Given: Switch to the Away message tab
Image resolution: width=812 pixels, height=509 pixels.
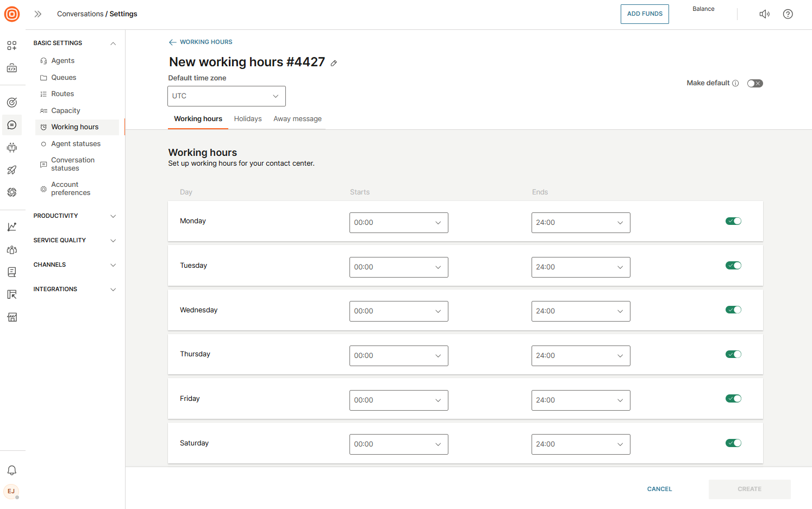Looking at the screenshot, I should point(297,119).
